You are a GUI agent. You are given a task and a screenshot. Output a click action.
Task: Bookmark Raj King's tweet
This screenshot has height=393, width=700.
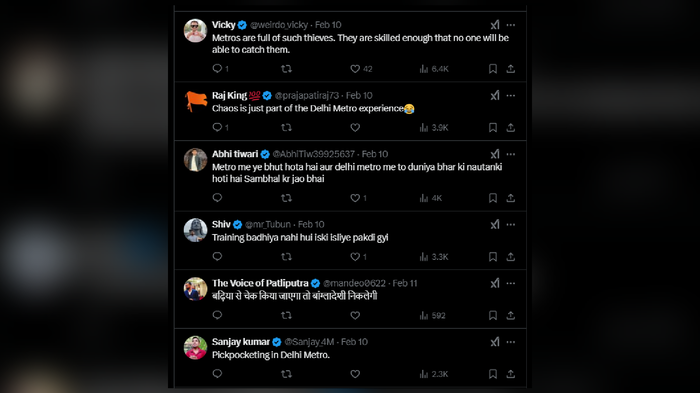pos(493,128)
